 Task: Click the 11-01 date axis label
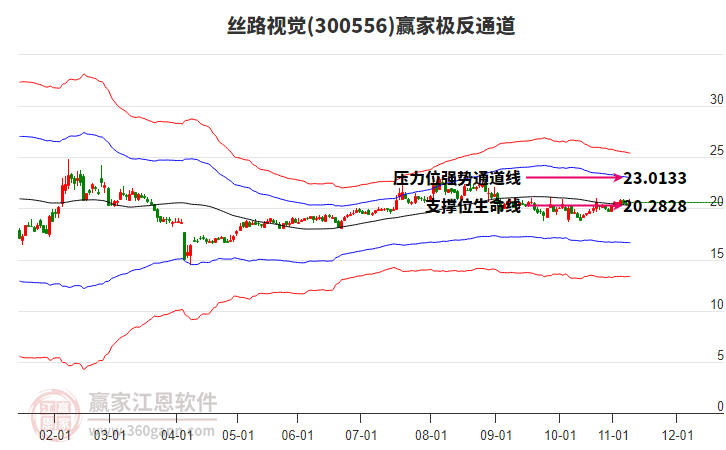(613, 435)
